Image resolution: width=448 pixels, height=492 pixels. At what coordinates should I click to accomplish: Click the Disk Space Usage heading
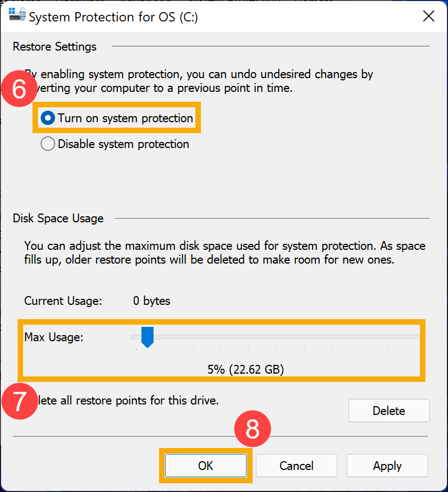click(x=58, y=218)
